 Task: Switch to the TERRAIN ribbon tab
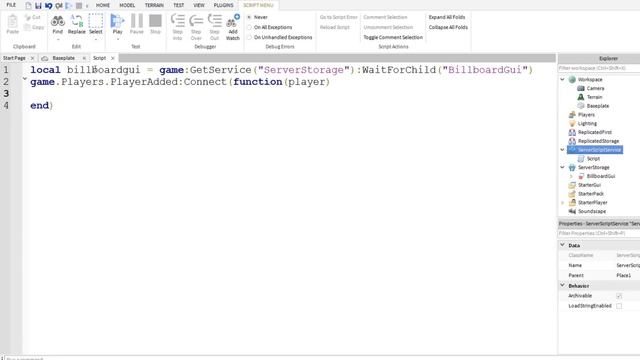(154, 5)
